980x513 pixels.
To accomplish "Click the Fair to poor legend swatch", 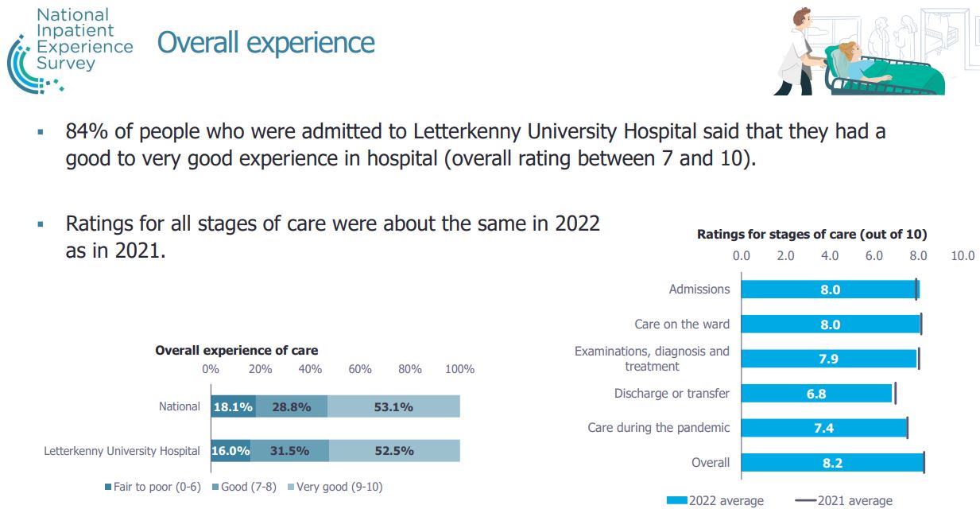I will pyautogui.click(x=108, y=487).
